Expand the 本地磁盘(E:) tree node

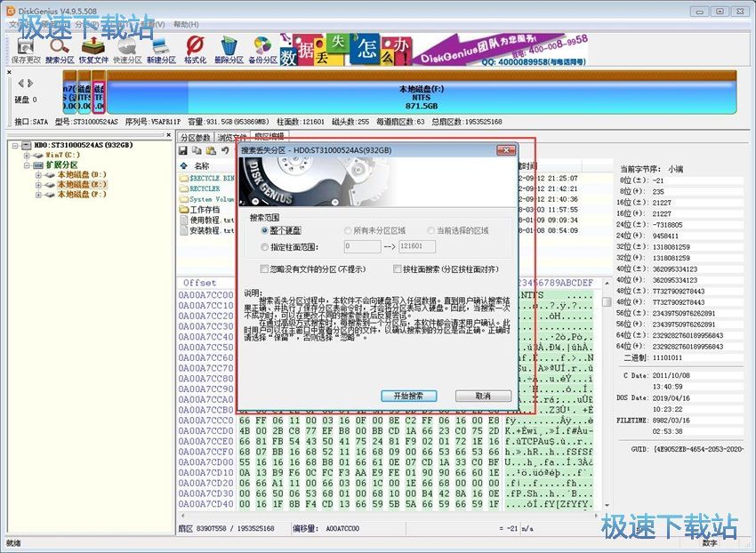pos(38,185)
